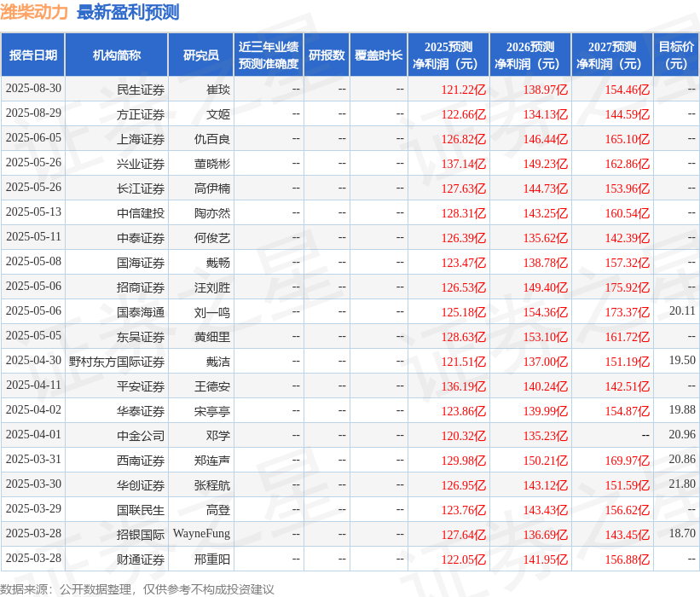Click 兴业证券 2025 forecast 137.14亿
The width and height of the screenshot is (700, 597).
[x=464, y=164]
